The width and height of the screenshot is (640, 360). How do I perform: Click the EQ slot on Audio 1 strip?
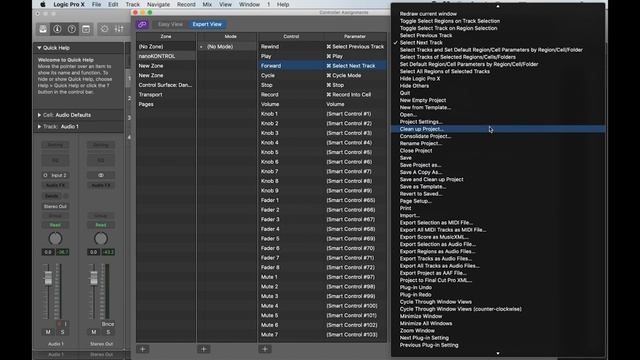coord(55,160)
